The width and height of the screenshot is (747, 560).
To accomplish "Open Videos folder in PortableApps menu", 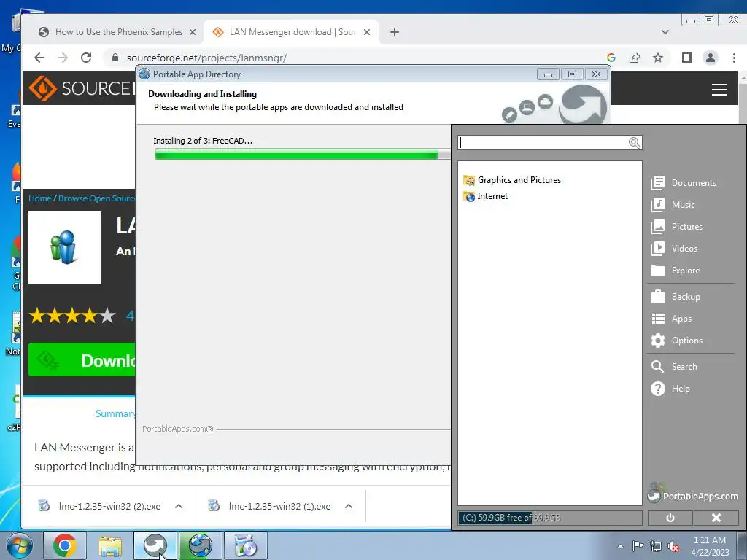I will [x=674, y=249].
